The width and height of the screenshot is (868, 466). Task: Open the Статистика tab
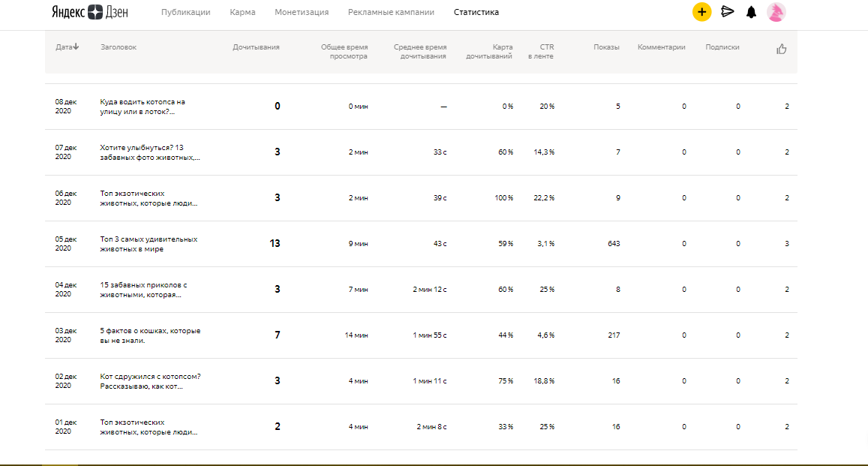tap(476, 12)
